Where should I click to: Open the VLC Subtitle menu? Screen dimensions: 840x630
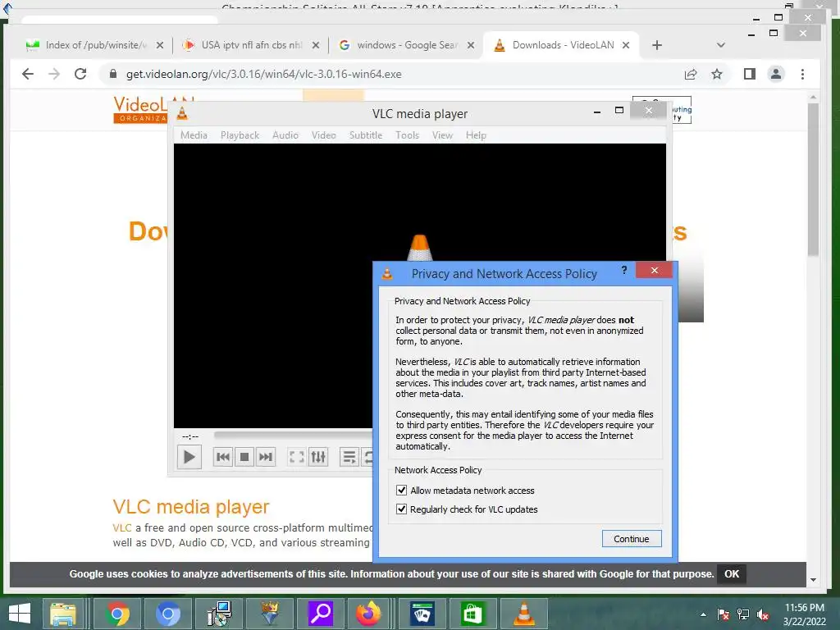click(366, 135)
